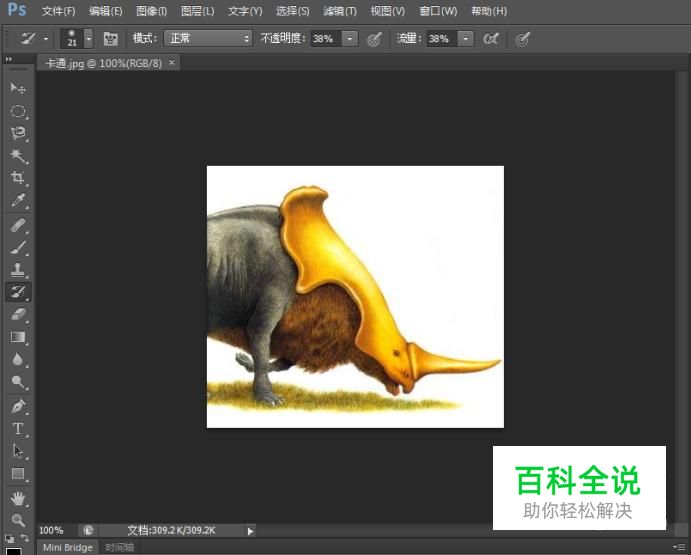Screen dimensions: 691x555
Task: Click the 文档:309.2K/309.2K status text
Action: click(171, 530)
